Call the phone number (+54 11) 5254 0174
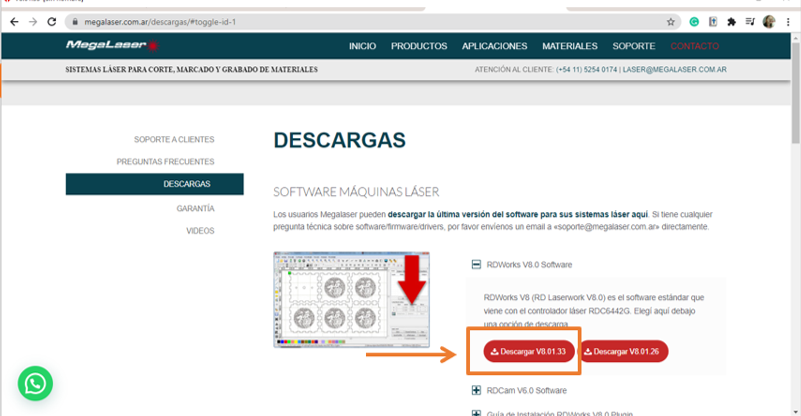The height and width of the screenshot is (416, 801). (586, 70)
